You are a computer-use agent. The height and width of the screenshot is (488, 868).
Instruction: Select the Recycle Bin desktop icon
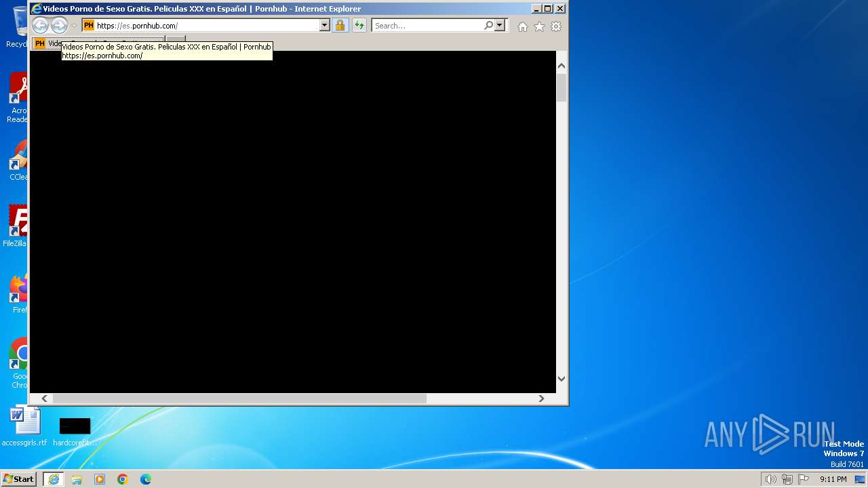coord(18,27)
